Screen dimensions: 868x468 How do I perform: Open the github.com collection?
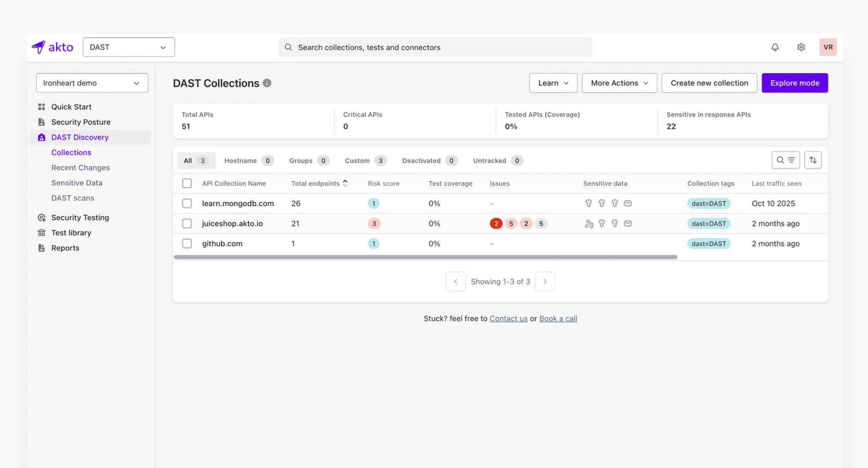pos(222,243)
